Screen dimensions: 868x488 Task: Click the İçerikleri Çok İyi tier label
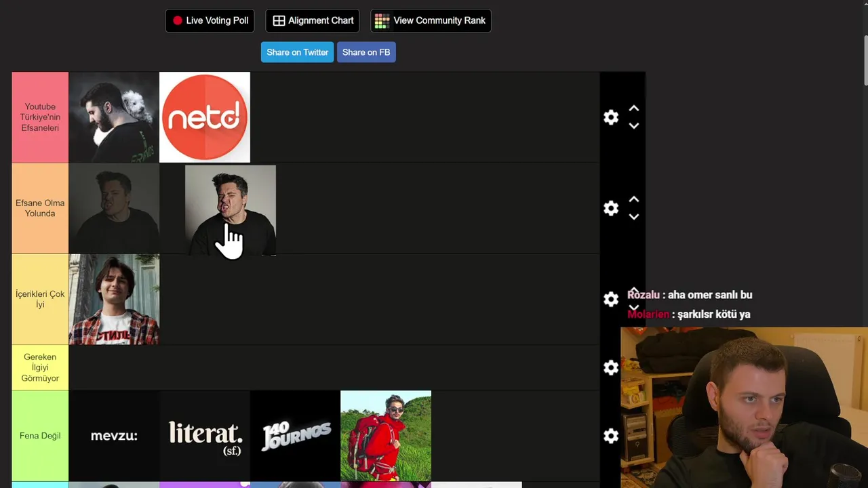tap(40, 300)
